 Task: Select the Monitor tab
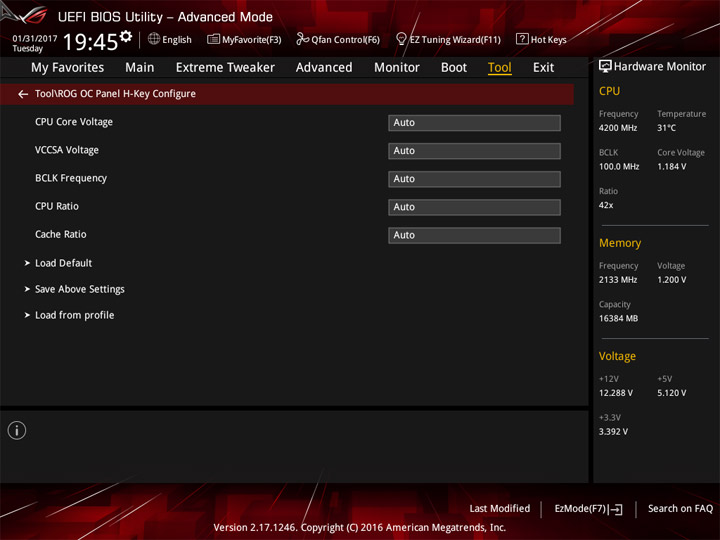click(x=397, y=68)
